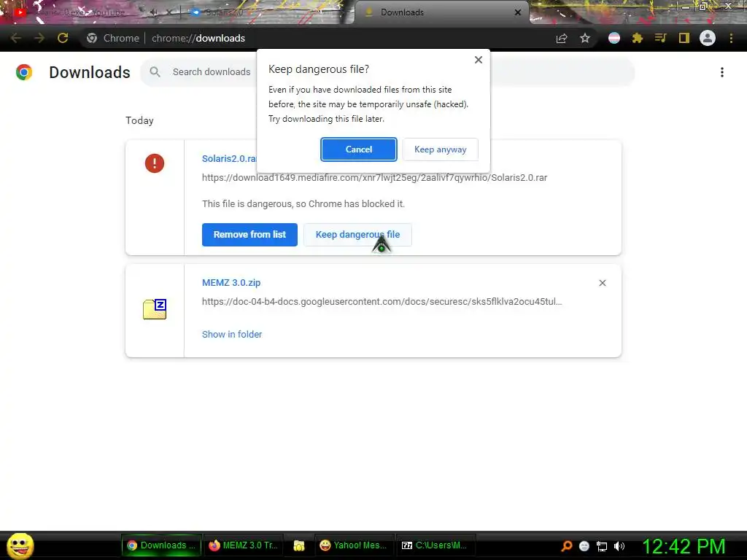
Task: Click the MEMZ 3.0.zip archive file icon
Action: coord(155,309)
